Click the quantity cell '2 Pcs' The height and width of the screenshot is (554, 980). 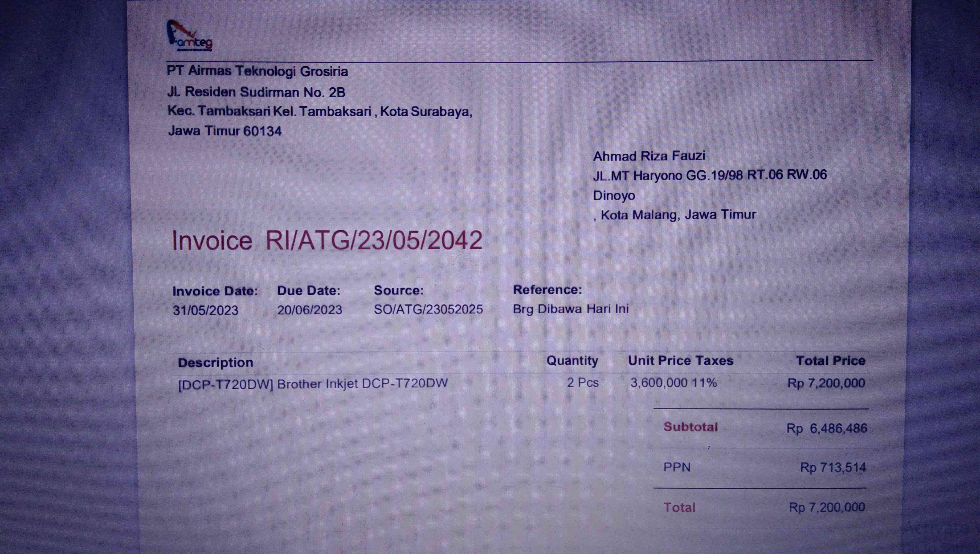[583, 382]
